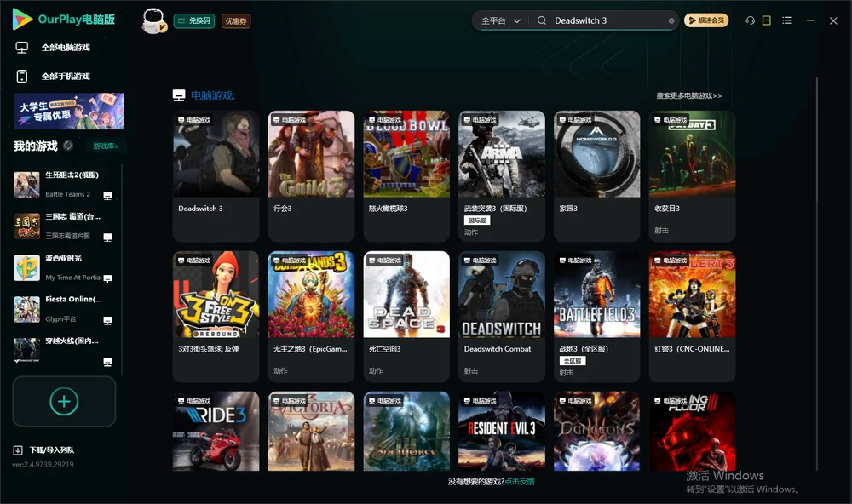This screenshot has width=852, height=504.
Task: Click the phone icon beside 全部手机游戏
Action: tap(22, 77)
